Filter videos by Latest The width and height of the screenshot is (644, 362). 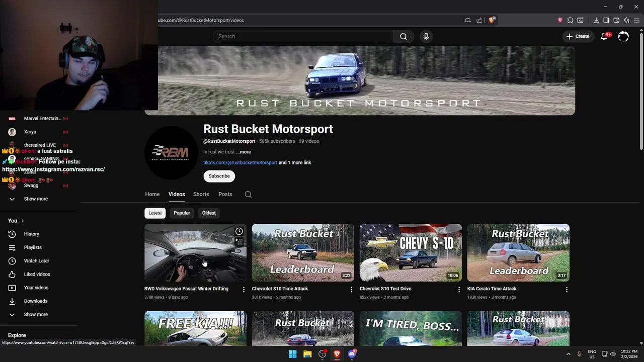155,213
